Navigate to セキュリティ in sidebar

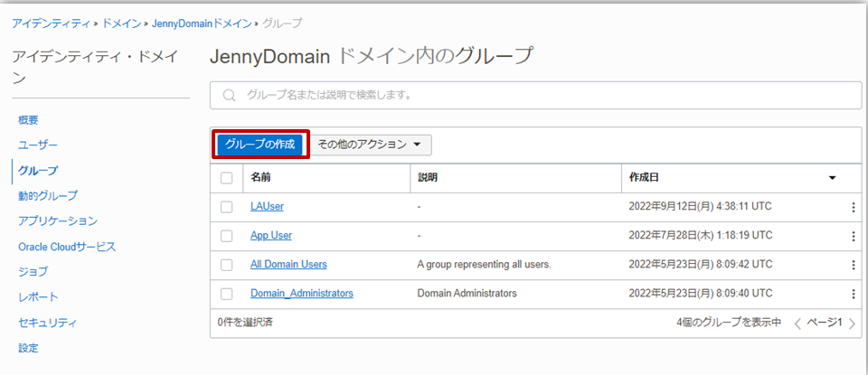48,323
